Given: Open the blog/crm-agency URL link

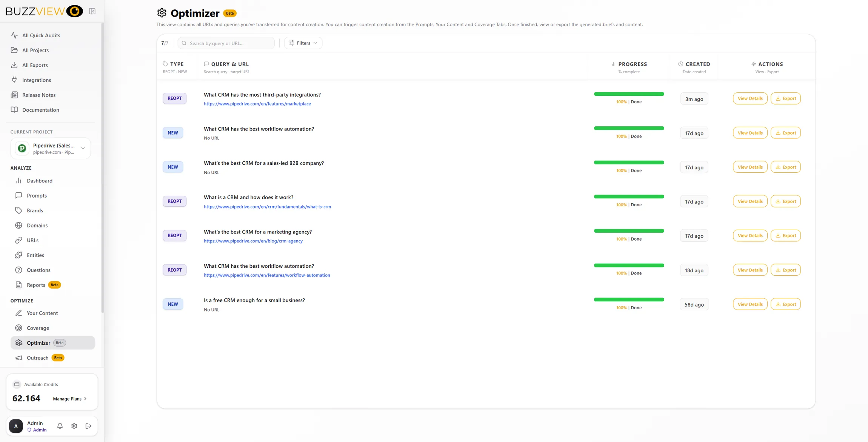Looking at the screenshot, I should point(253,241).
